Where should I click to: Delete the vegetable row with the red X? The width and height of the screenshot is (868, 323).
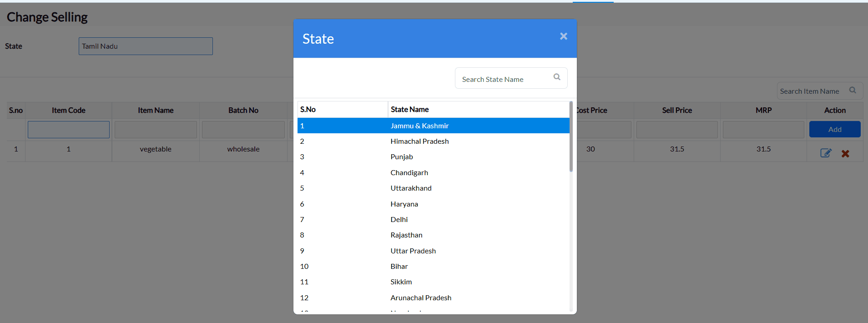845,154
